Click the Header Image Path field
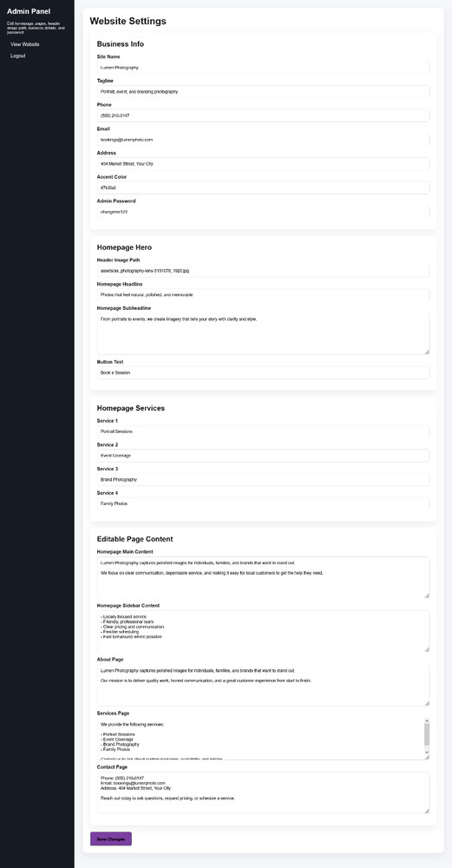 pyautogui.click(x=264, y=271)
